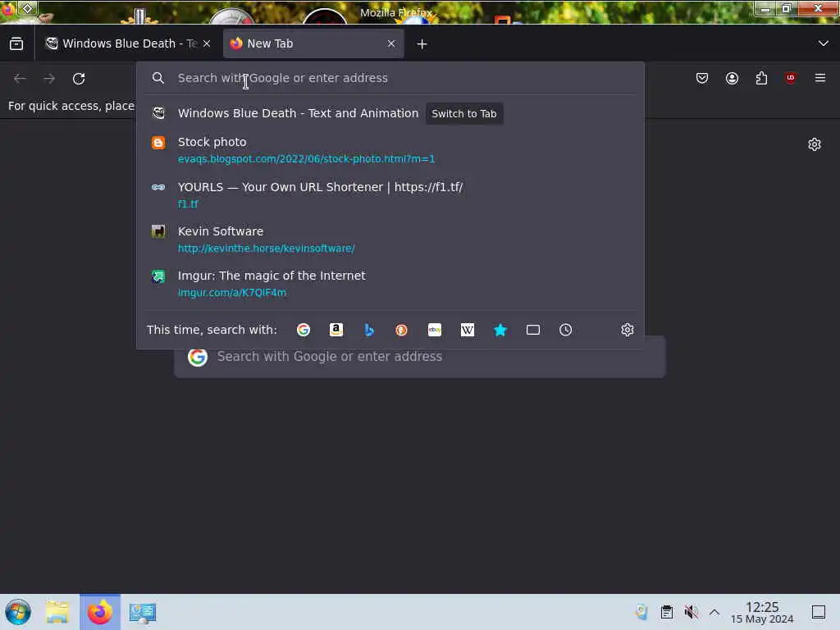
Task: Search this time with DuckDuckGo
Action: [x=401, y=330]
